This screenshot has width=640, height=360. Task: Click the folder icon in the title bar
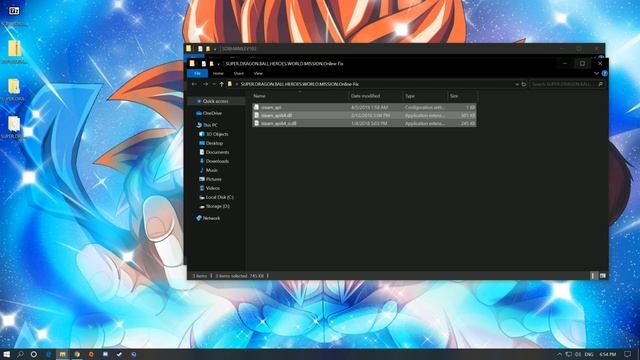192,63
